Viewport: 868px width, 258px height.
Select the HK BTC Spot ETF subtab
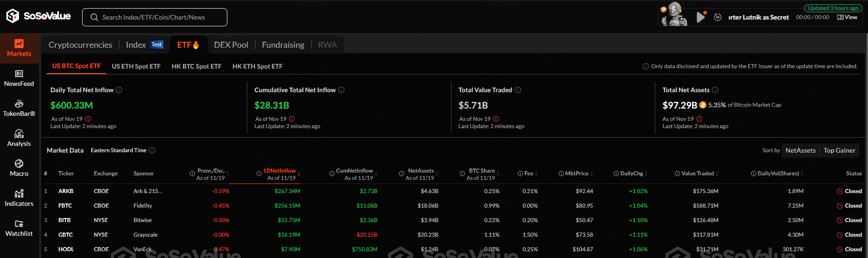(x=196, y=66)
